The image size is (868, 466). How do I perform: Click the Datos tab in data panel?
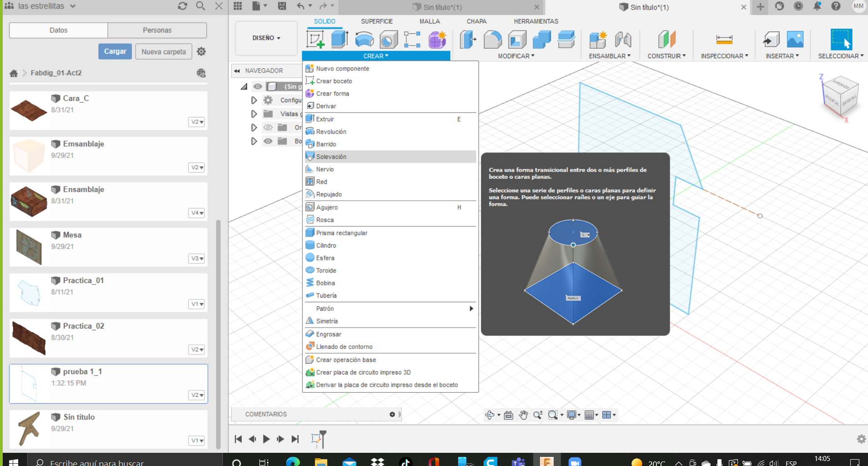click(58, 30)
